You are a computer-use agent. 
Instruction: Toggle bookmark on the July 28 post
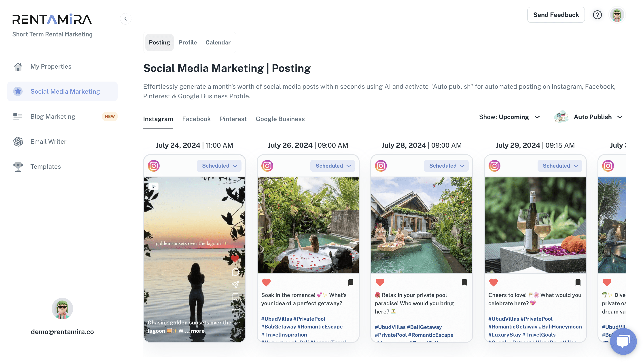[x=464, y=282]
